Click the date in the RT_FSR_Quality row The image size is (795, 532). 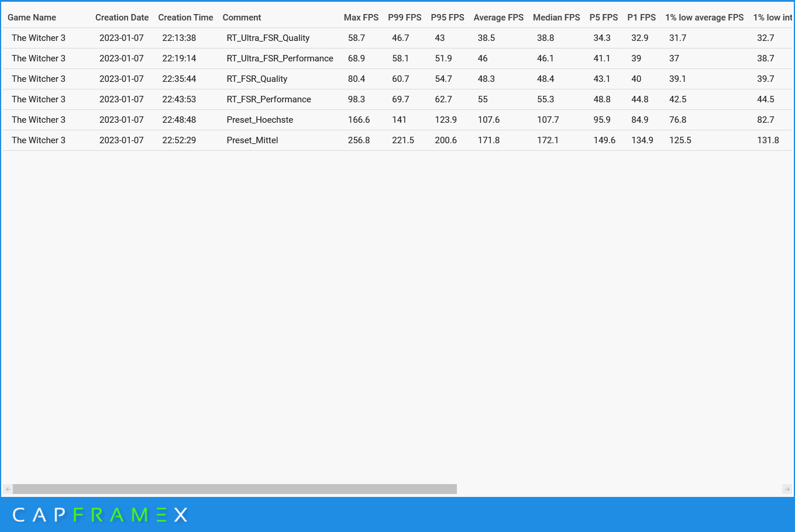coord(122,79)
